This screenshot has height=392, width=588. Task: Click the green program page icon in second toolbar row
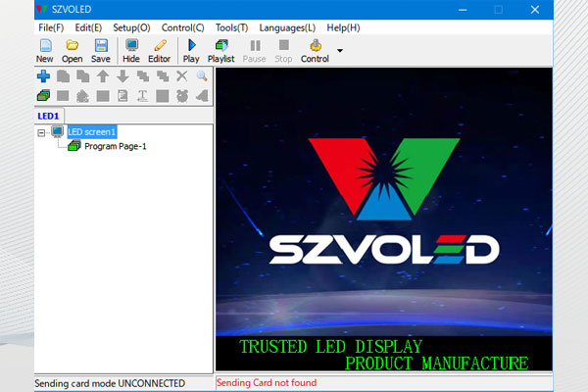[43, 95]
